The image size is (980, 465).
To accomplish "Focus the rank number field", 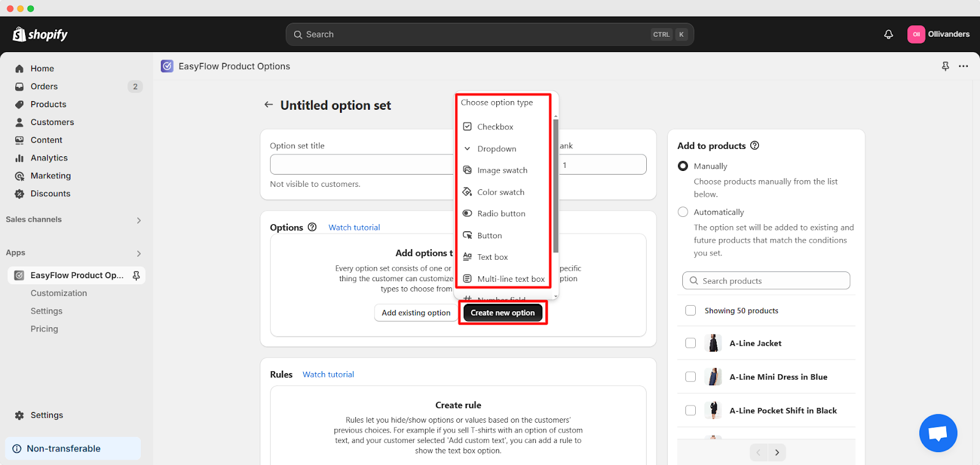I will (x=603, y=165).
